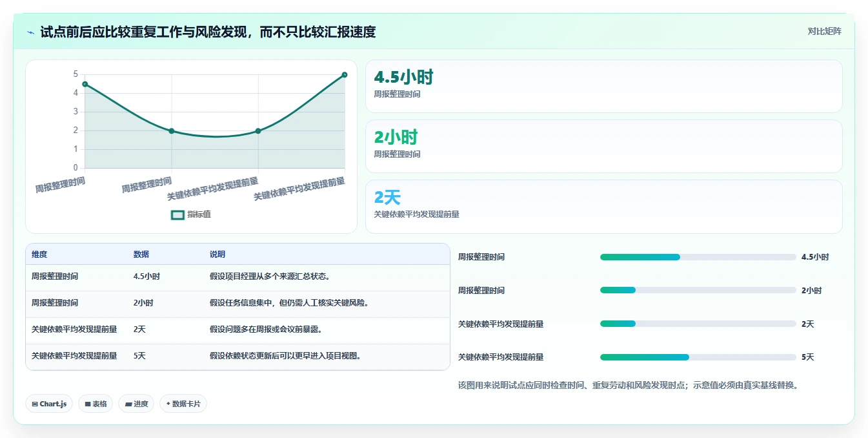This screenshot has height=438, width=868.
Task: Click the chart data point at value 4.5
Action: [x=85, y=84]
